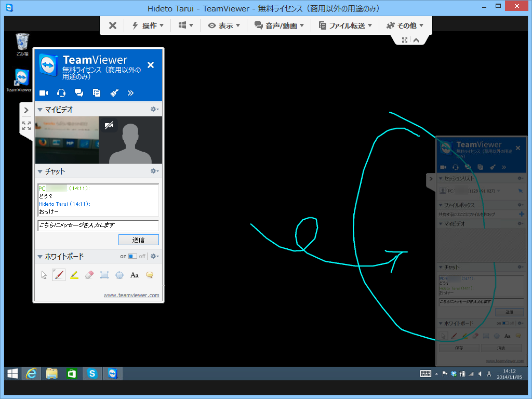This screenshot has width=532, height=399.
Task: Open the ファイル転送 file transfer menu
Action: 345,25
